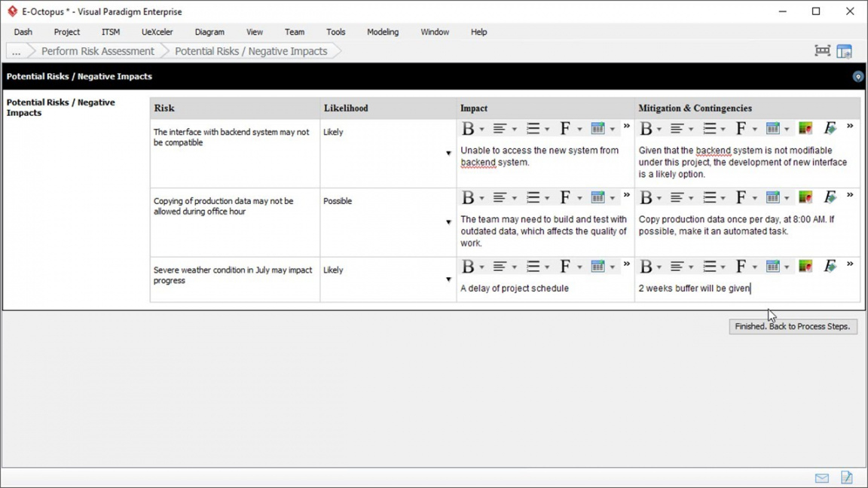Click 'Potential Risks / Negative Impacts' breadcrumb
Screen dimensions: 868x488
[x=252, y=51]
